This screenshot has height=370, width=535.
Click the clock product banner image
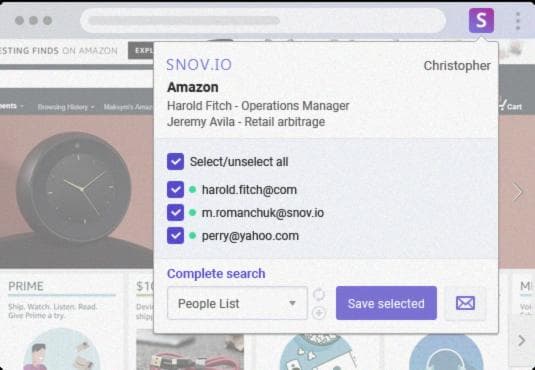click(x=76, y=191)
